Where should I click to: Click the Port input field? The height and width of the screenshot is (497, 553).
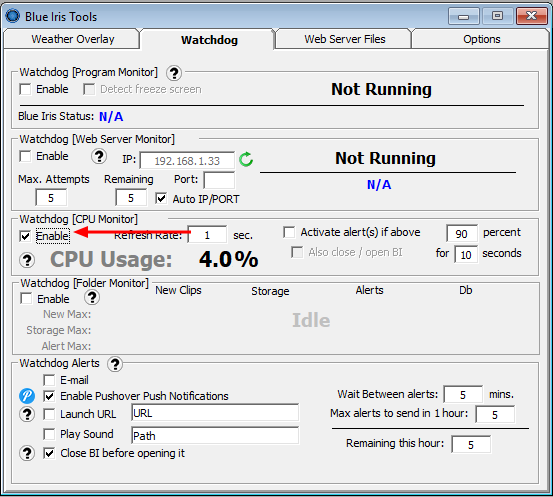[x=219, y=181]
